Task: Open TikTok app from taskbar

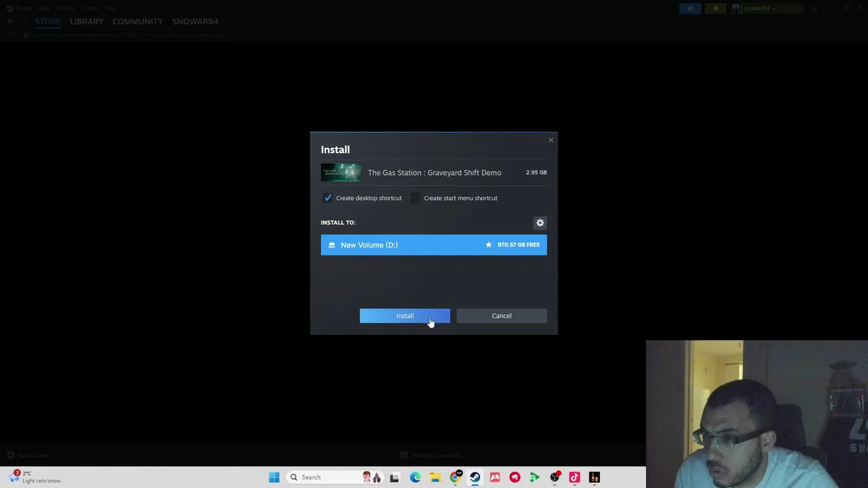Action: coord(574,477)
